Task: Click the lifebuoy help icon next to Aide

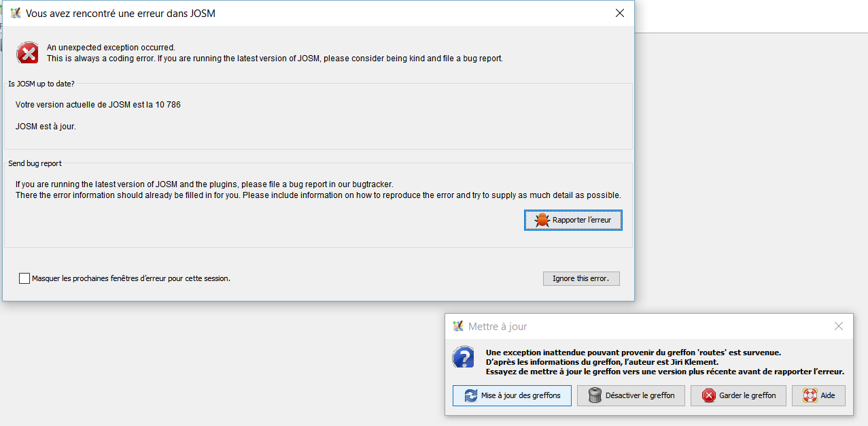Action: (x=810, y=395)
